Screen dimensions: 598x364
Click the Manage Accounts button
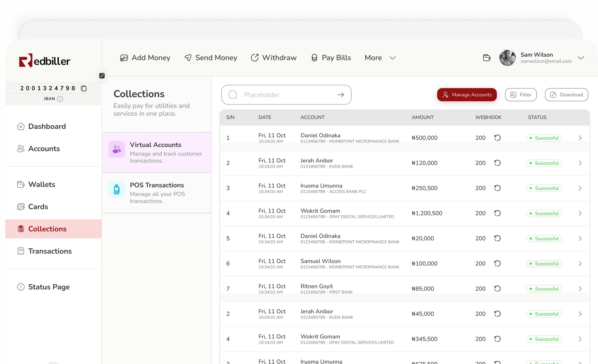click(467, 95)
